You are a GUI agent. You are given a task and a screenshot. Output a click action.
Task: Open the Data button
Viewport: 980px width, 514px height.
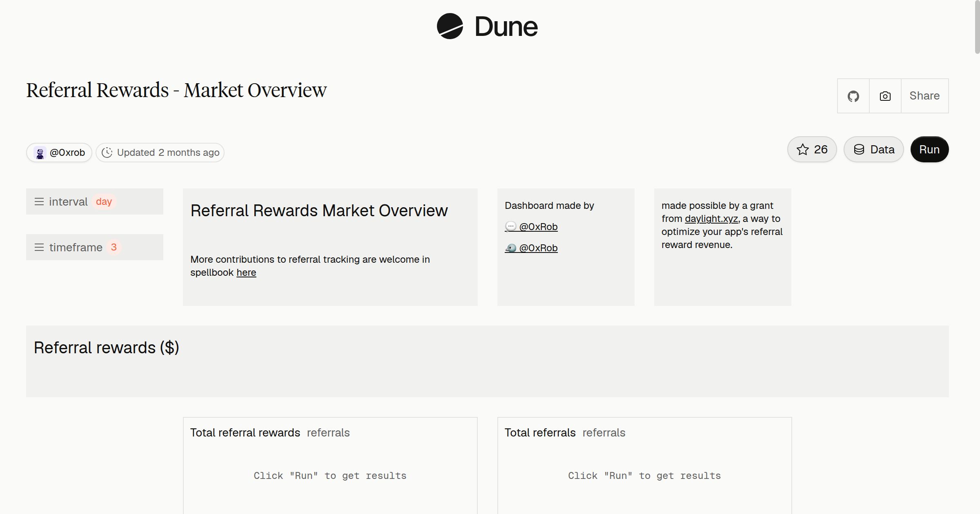[x=874, y=149]
